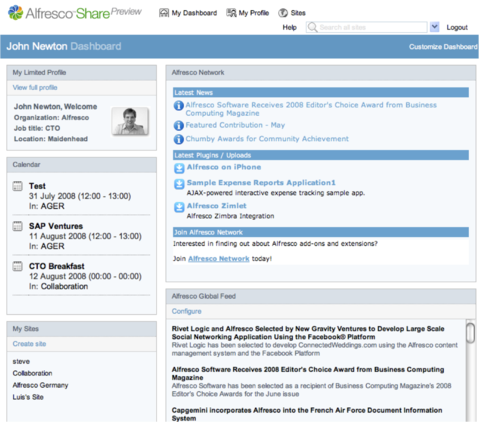Click the download icon beside Alfresco Zimlet
479x422 pixels.
179,207
